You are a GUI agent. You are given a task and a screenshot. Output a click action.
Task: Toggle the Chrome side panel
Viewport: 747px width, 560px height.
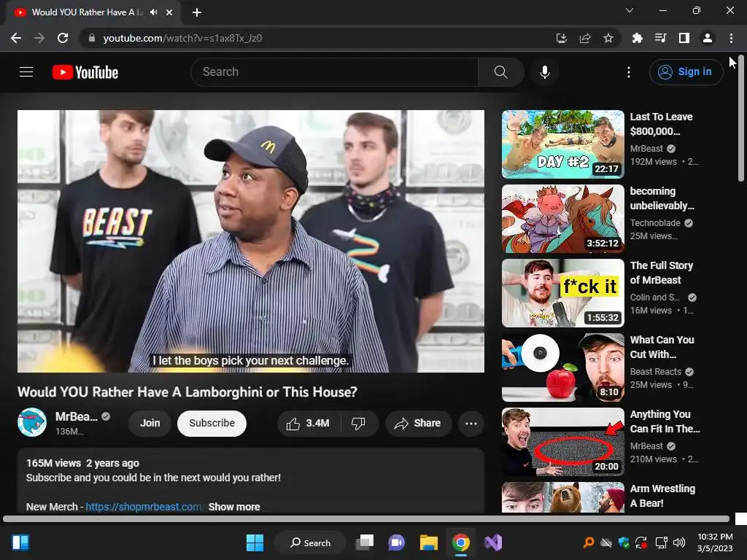point(684,38)
